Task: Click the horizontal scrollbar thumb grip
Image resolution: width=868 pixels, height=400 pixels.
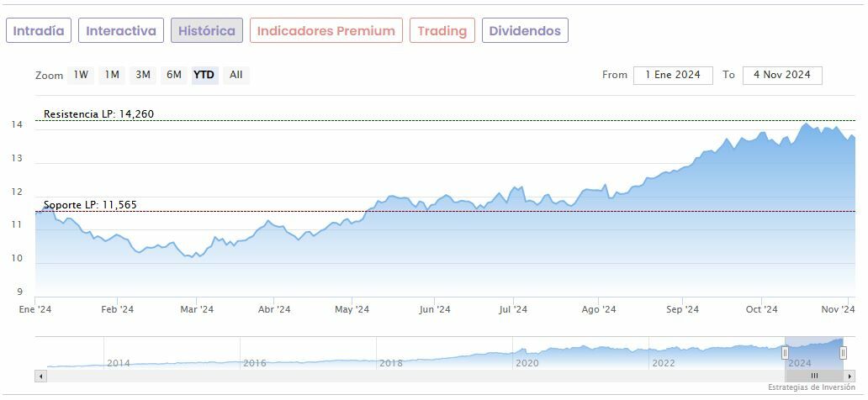Action: point(814,376)
